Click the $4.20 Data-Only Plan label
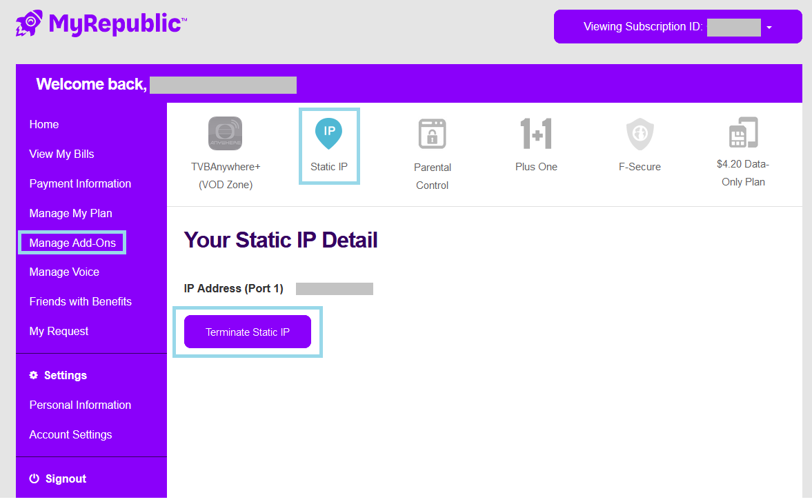 743,173
